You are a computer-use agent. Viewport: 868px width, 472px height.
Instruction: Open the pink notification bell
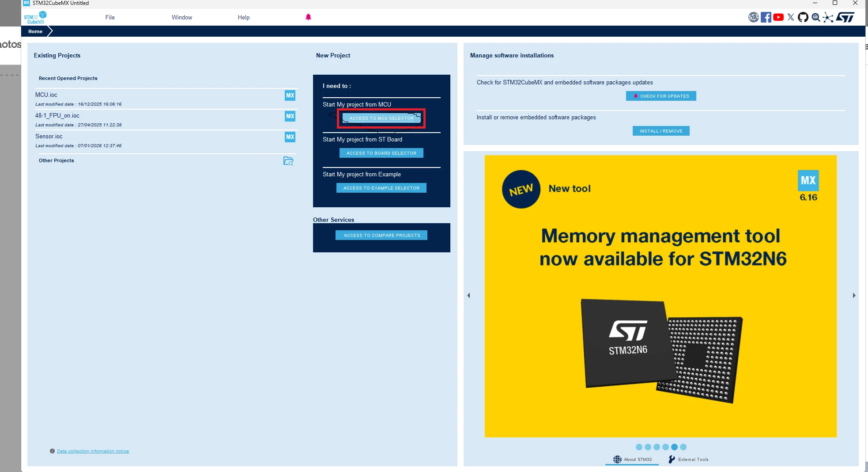pyautogui.click(x=308, y=17)
